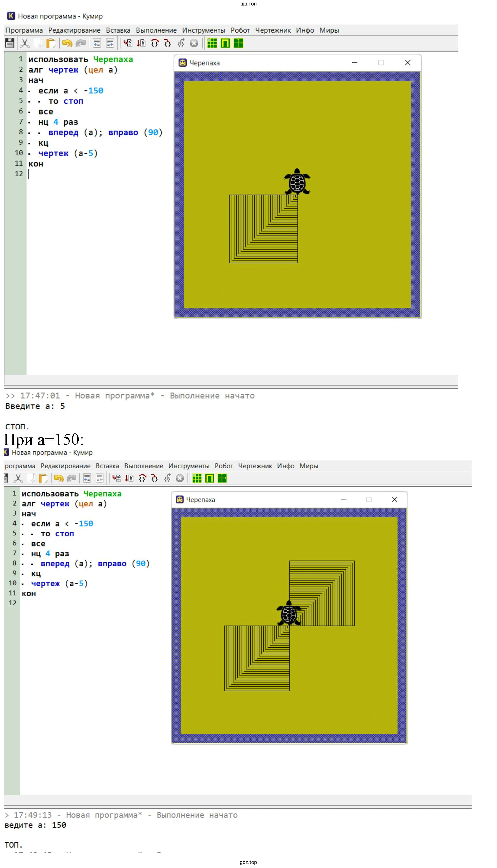Screen dimensions: 497x868
Task: Click the turtle in the lower Черепаха canvas
Action: pos(289,613)
